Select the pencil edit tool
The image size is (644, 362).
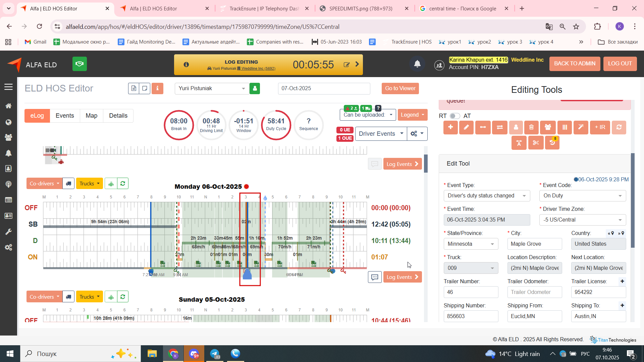tap(466, 127)
